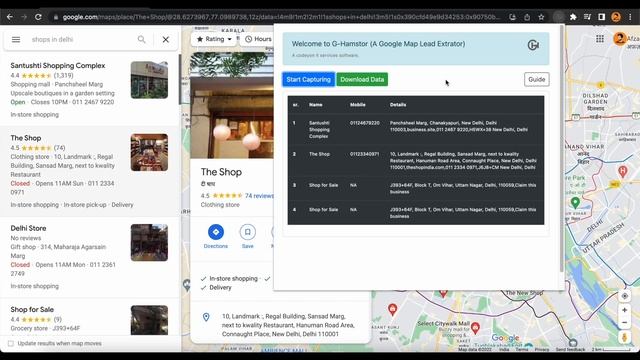Click Download Data button
This screenshot has height=360, width=640.
click(362, 80)
